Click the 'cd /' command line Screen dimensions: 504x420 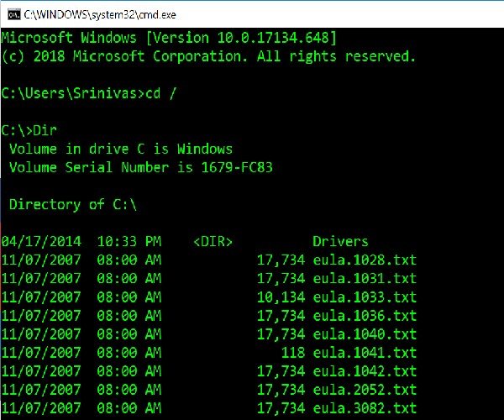point(89,93)
